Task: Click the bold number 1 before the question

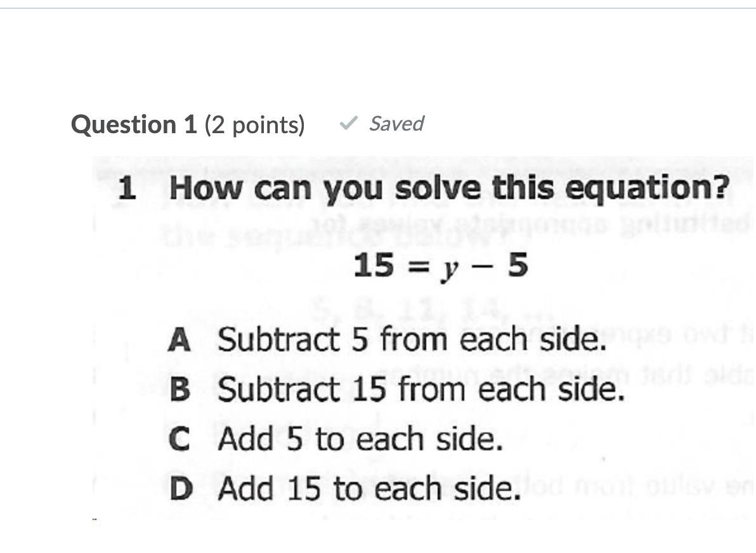Action: pyautogui.click(x=127, y=189)
